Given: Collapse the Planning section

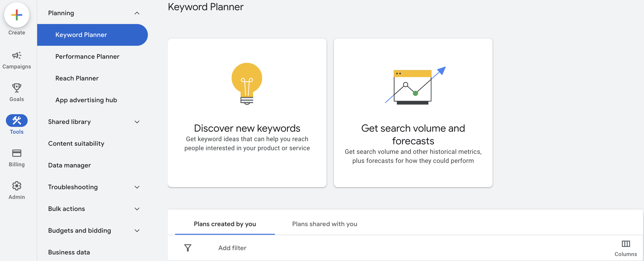Looking at the screenshot, I should [x=137, y=13].
